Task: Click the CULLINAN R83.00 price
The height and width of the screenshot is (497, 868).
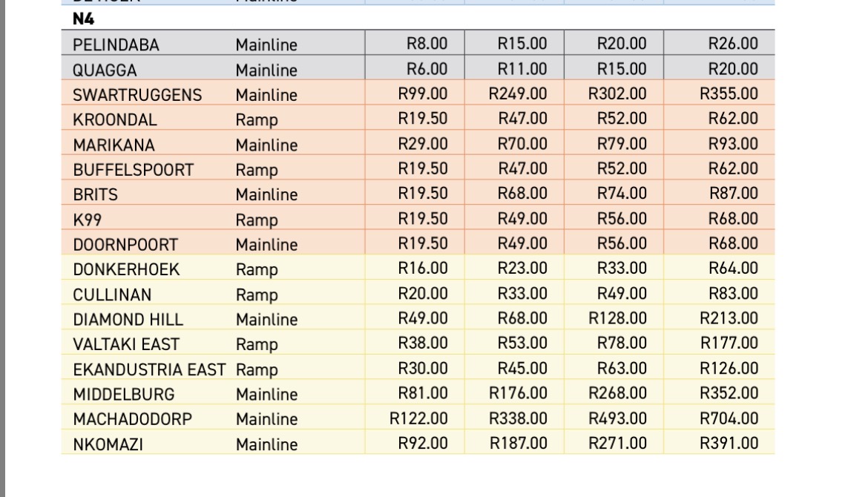Action: pos(733,293)
